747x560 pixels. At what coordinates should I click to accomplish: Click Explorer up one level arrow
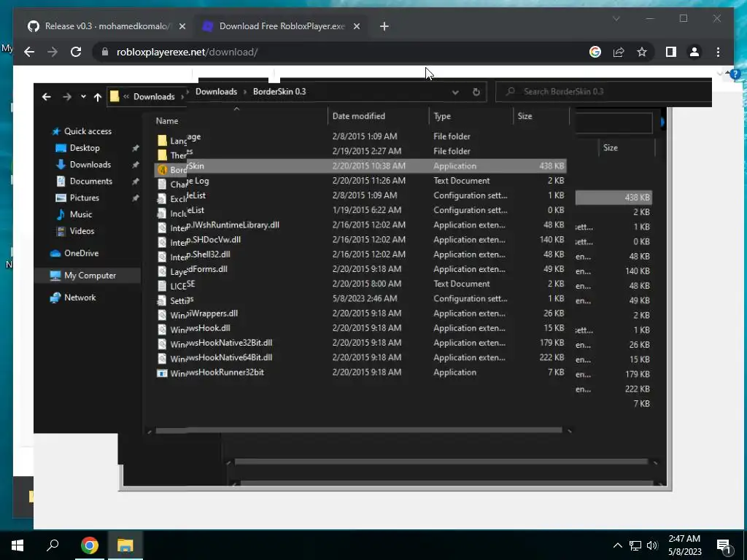[x=98, y=97]
